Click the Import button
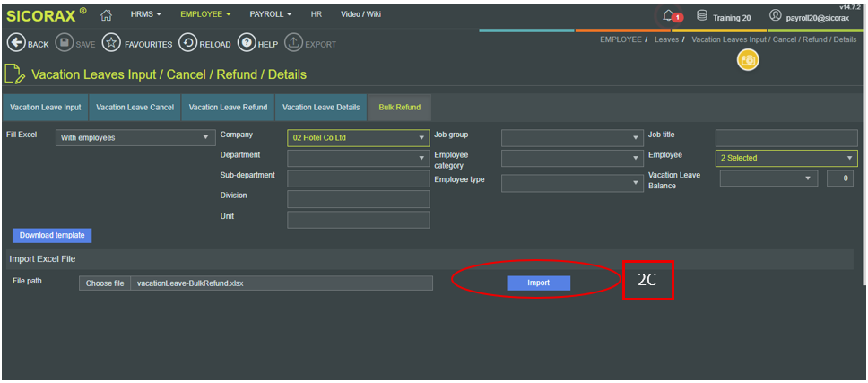The height and width of the screenshot is (383, 868). click(539, 283)
